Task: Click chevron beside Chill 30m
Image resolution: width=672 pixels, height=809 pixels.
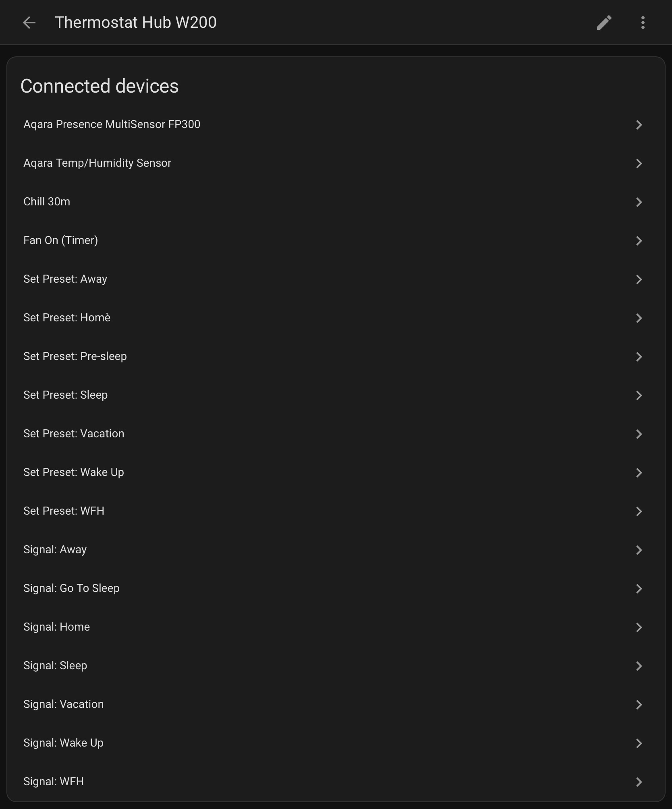Action: tap(639, 202)
